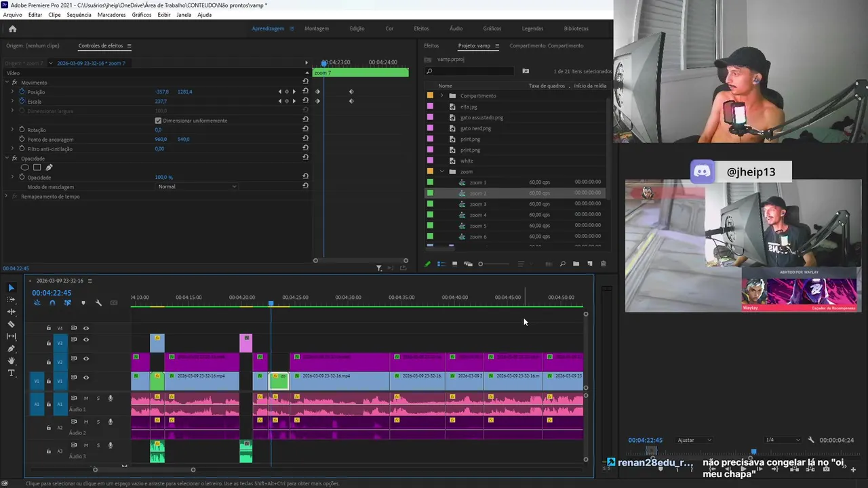Select the Hand tool
Screen dimensions: 868x488
click(x=11, y=361)
